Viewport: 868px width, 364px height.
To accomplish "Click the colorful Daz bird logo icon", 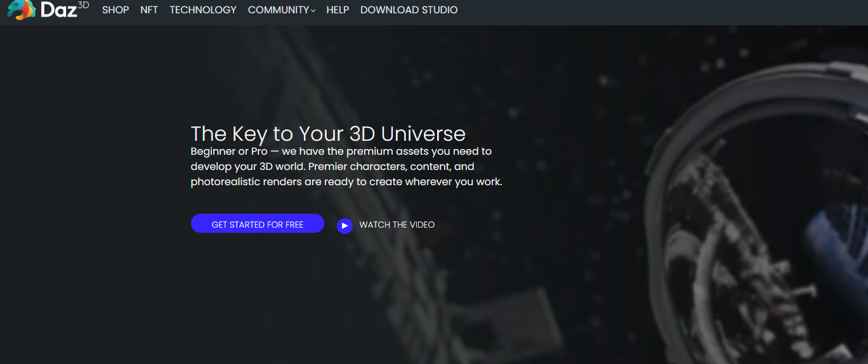I will tap(21, 10).
